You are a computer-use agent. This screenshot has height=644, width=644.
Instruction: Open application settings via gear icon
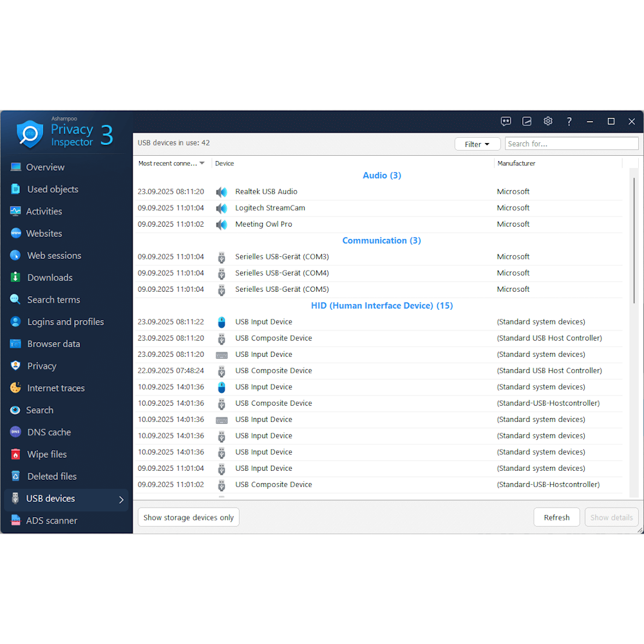point(548,121)
